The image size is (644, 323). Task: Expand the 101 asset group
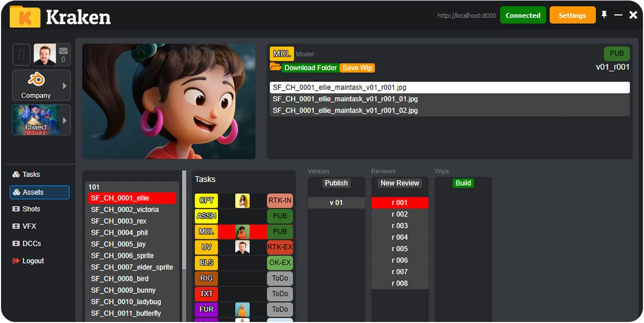[x=94, y=187]
